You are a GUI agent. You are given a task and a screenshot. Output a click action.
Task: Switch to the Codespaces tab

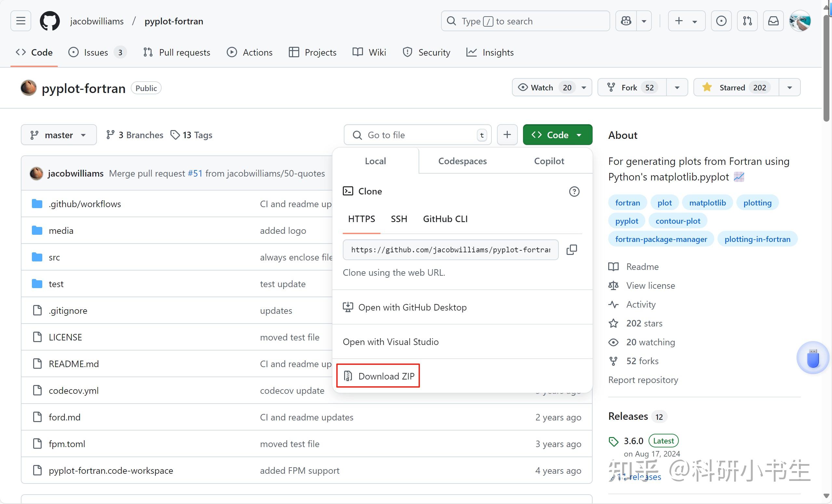click(x=462, y=161)
